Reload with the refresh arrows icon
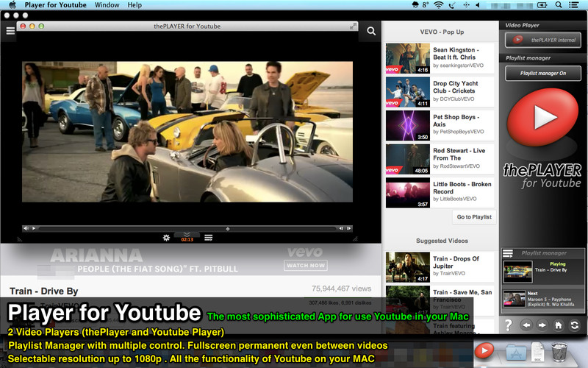Image resolution: width=588 pixels, height=368 pixels. (575, 325)
